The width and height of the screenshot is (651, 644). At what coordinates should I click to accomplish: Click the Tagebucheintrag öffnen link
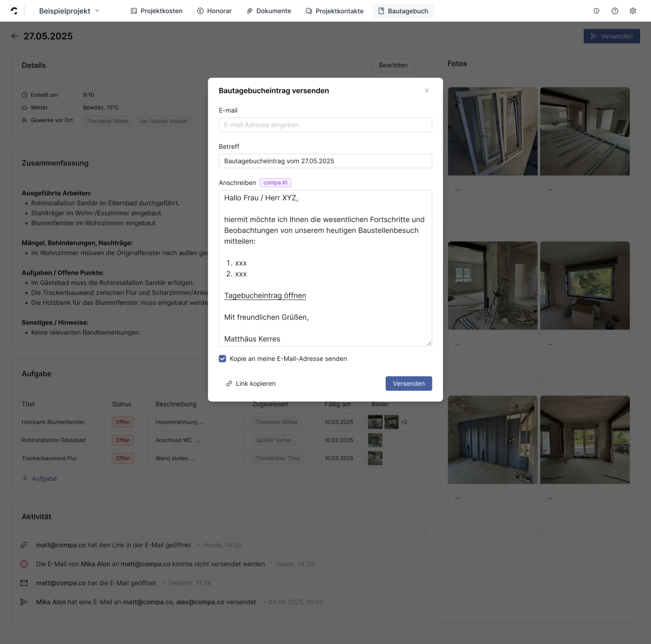click(265, 296)
